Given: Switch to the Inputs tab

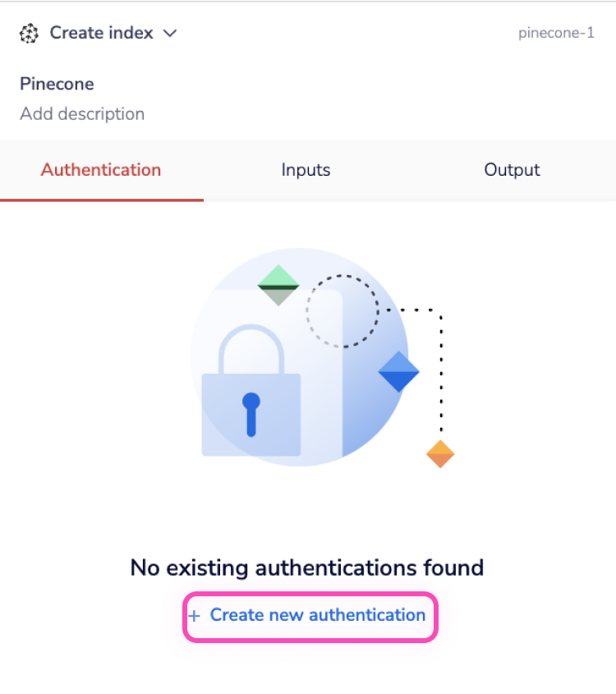Looking at the screenshot, I should (x=306, y=170).
